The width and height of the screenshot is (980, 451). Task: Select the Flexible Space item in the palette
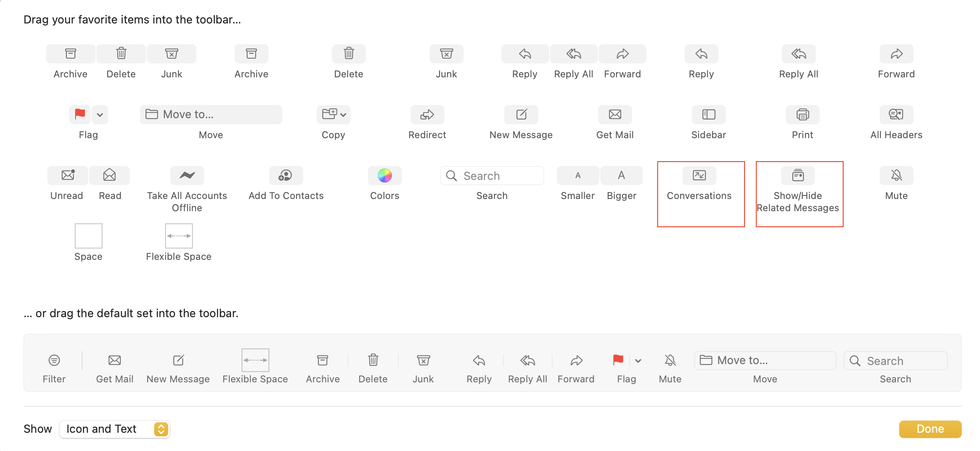(x=179, y=236)
